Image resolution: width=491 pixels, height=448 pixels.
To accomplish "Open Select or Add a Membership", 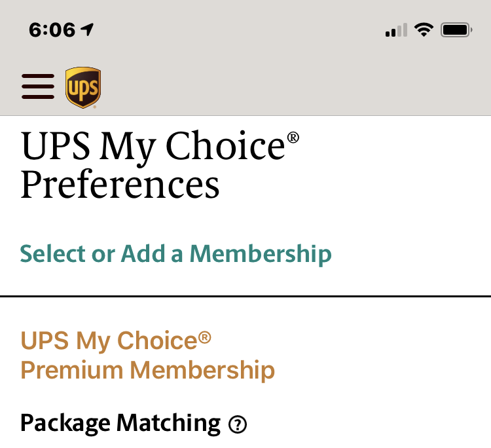I will pyautogui.click(x=175, y=253).
